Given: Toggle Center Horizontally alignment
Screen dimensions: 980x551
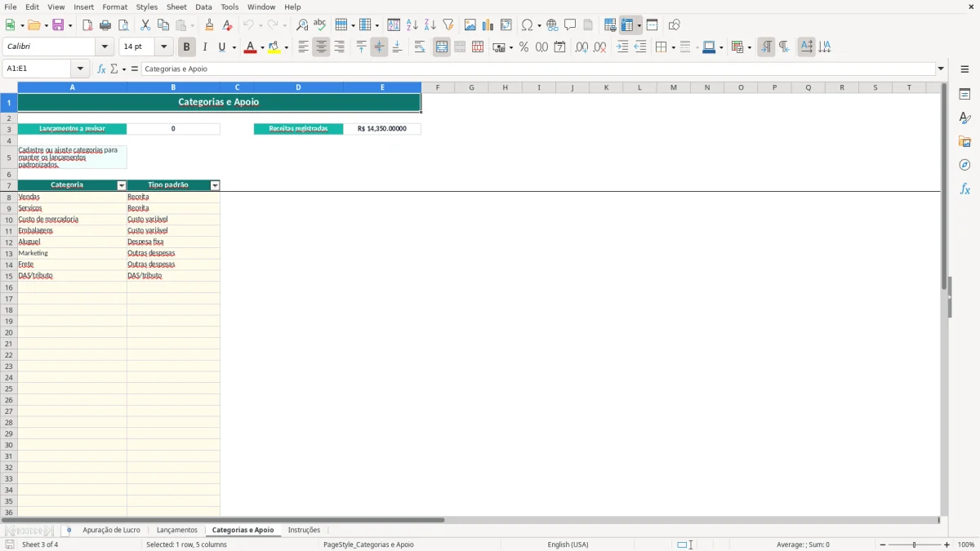Looking at the screenshot, I should pyautogui.click(x=321, y=47).
